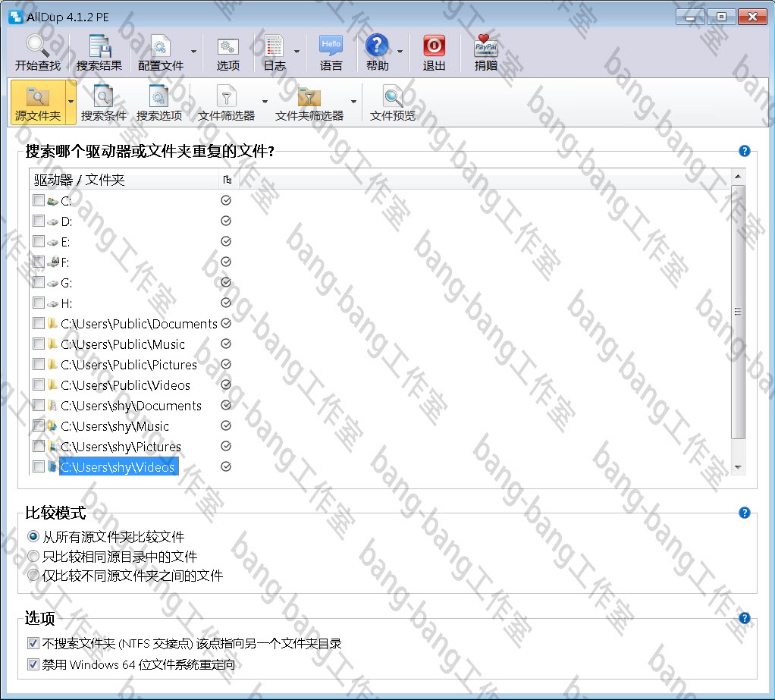
Task: Uncheck 禁用 Windows 64 位文件系统重定向
Action: [x=33, y=664]
